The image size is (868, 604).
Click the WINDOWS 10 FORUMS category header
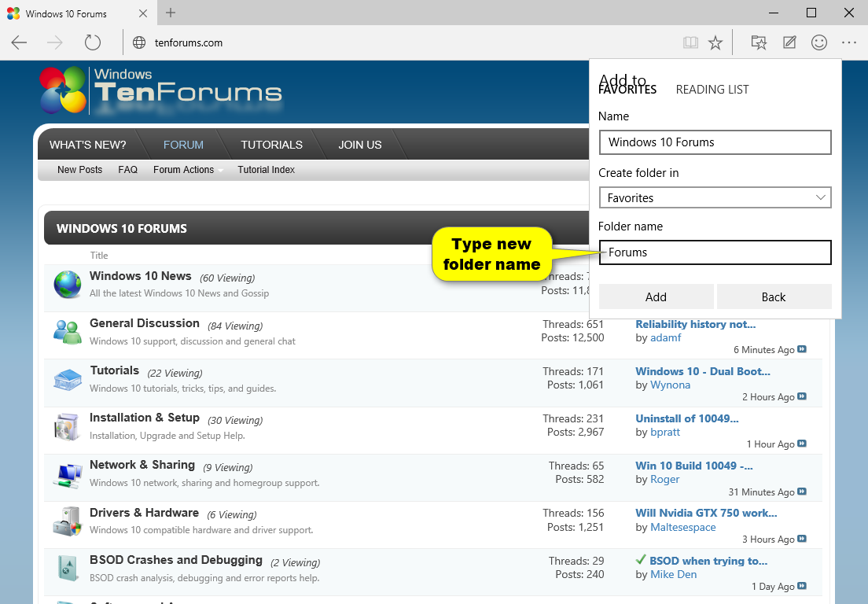122,229
